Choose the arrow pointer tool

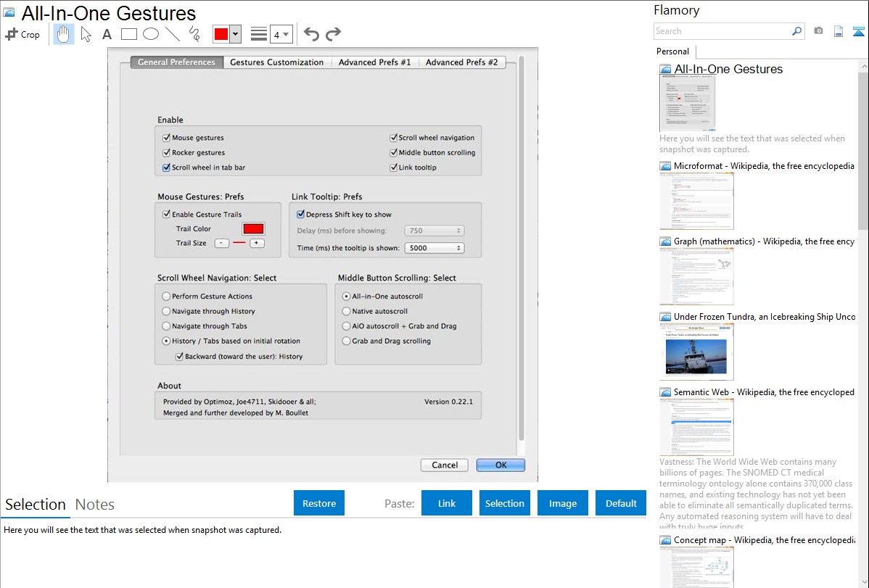tap(86, 34)
